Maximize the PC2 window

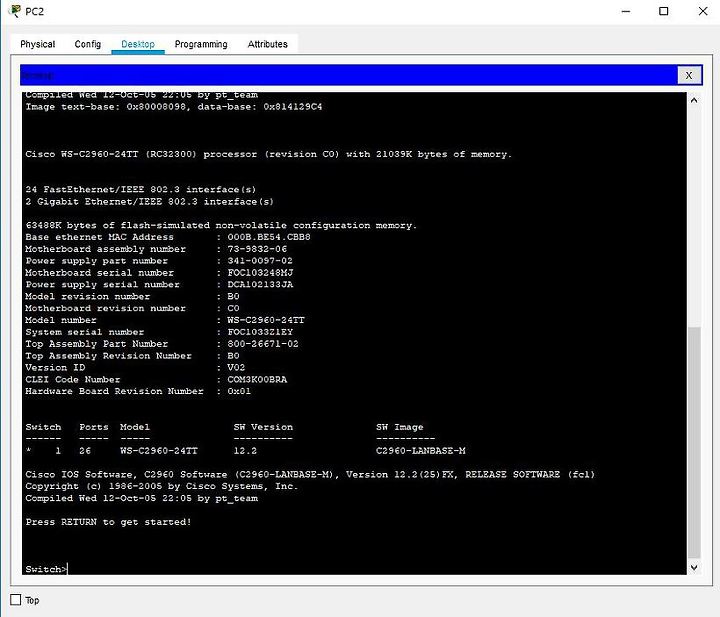point(664,11)
